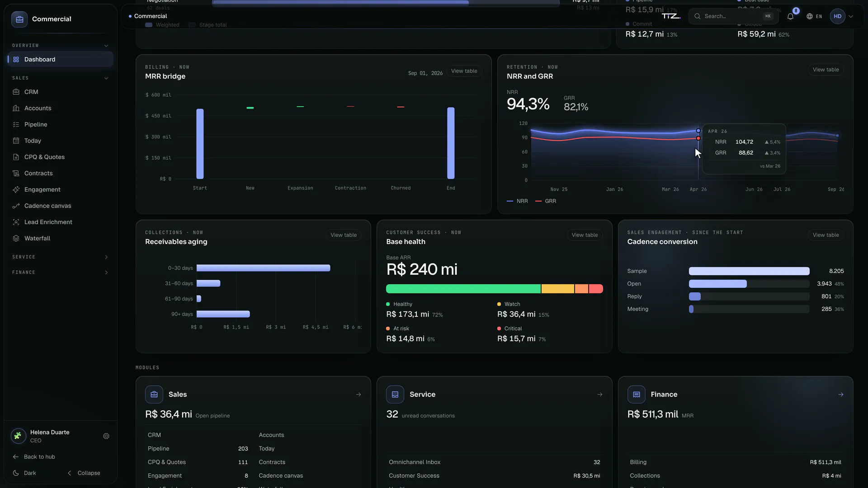Open the Dashboard grid icon
Image resolution: width=868 pixels, height=488 pixels.
tap(16, 60)
